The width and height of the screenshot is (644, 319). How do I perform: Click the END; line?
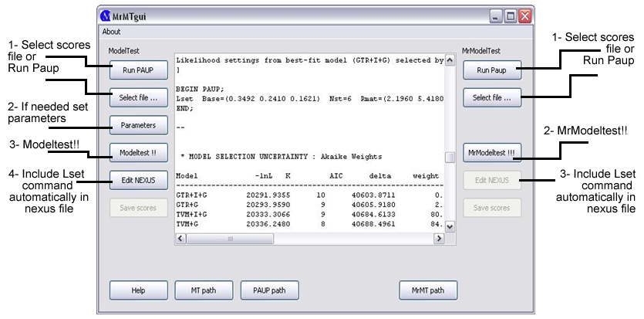[184, 109]
